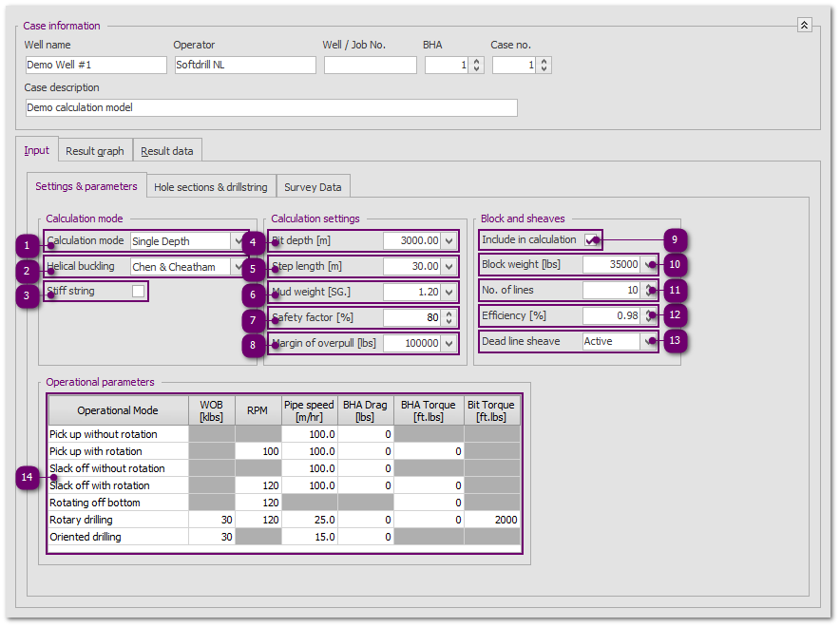Click annotation marker number 8
Viewport: 840px width, 627px height.
(x=254, y=346)
